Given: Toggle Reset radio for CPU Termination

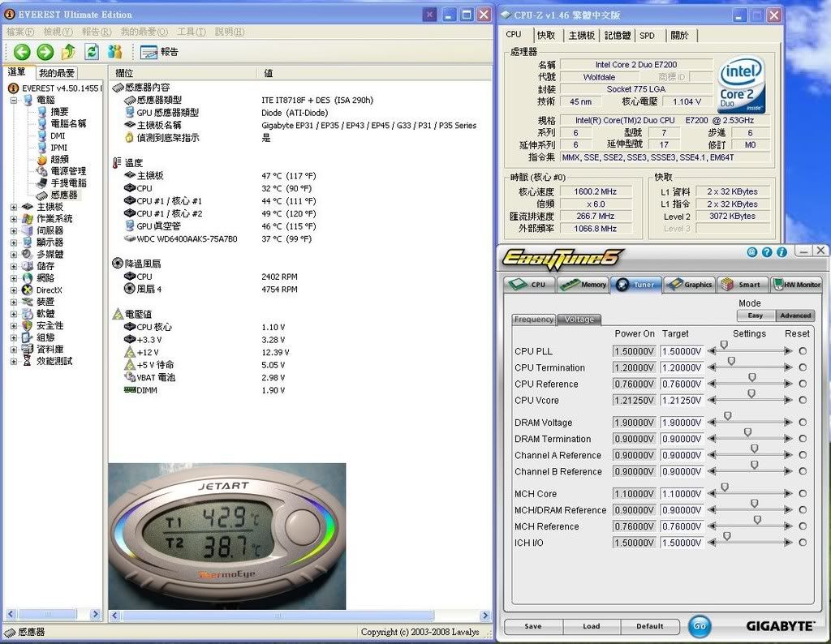Looking at the screenshot, I should [803, 367].
